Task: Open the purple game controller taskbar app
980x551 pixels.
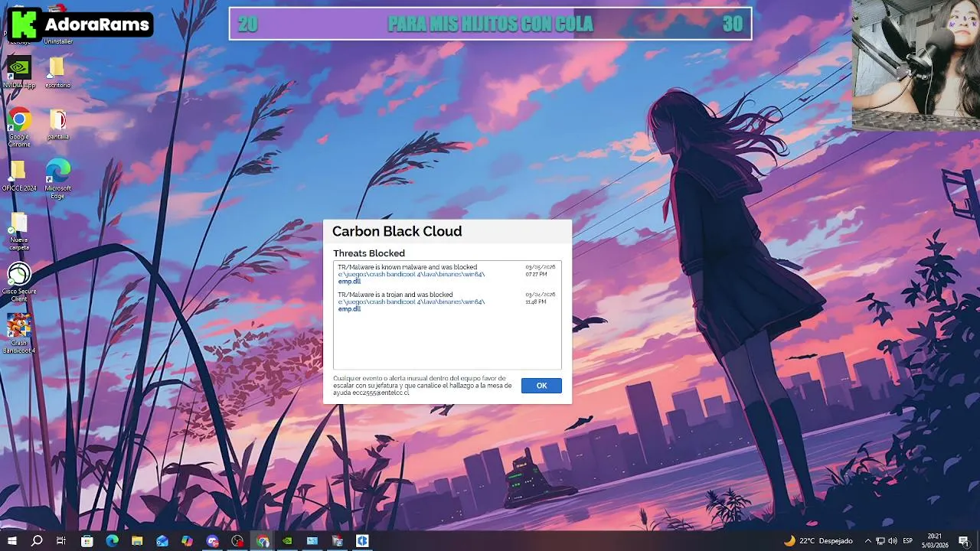Action: point(212,540)
